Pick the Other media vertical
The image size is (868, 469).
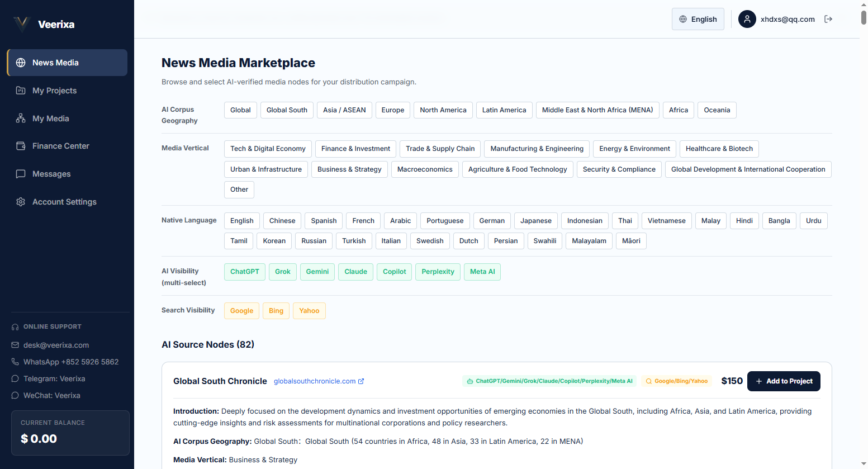coord(239,190)
